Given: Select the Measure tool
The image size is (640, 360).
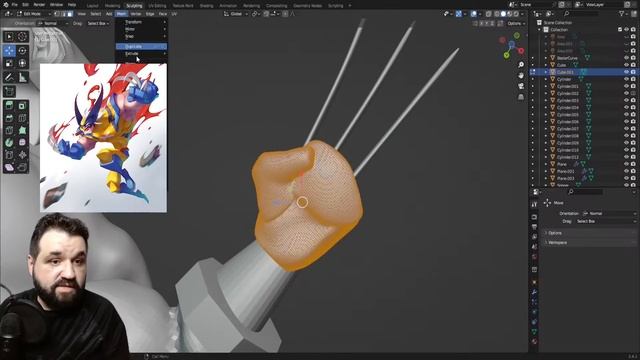Looking at the screenshot, I should click(22, 77).
